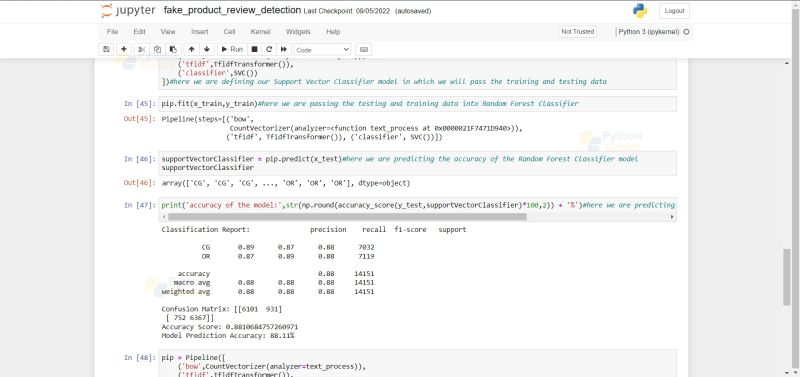Click the 'macro avg' report row
Viewport: 800px width, 377px height.
(274, 283)
